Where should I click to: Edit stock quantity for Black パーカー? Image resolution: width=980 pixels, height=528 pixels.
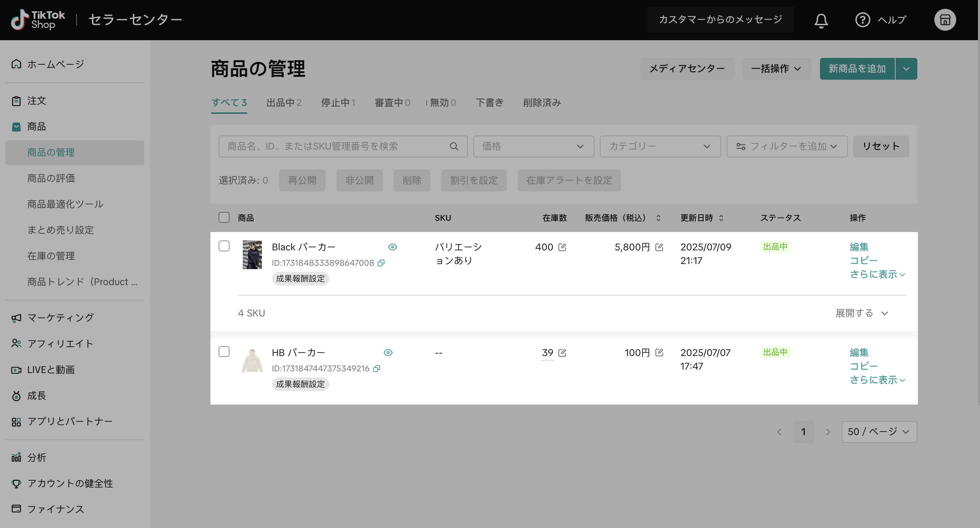click(562, 247)
